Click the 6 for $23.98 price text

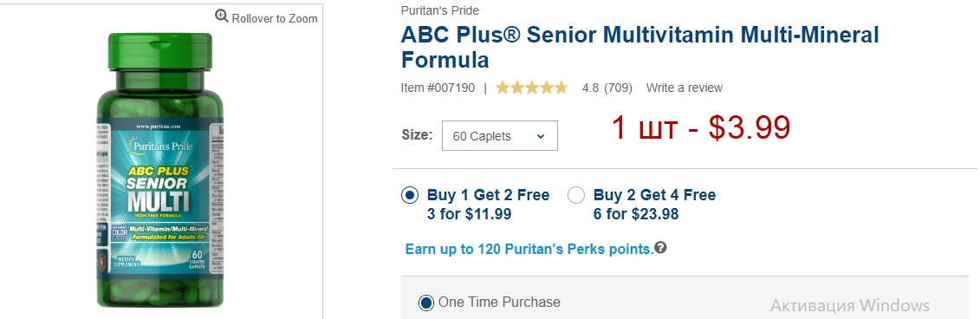point(636,214)
